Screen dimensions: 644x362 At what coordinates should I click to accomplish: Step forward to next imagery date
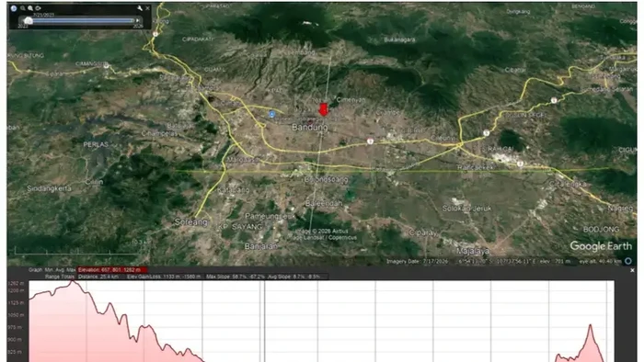[138, 20]
